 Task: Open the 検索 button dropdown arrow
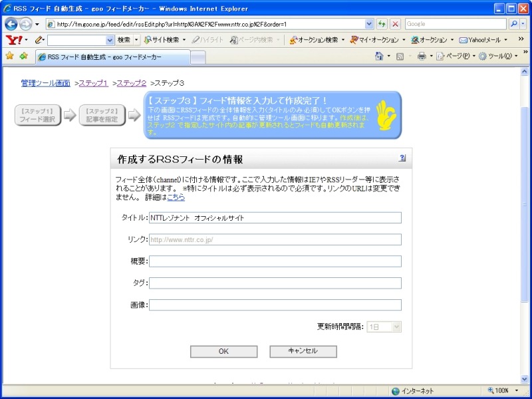click(136, 40)
